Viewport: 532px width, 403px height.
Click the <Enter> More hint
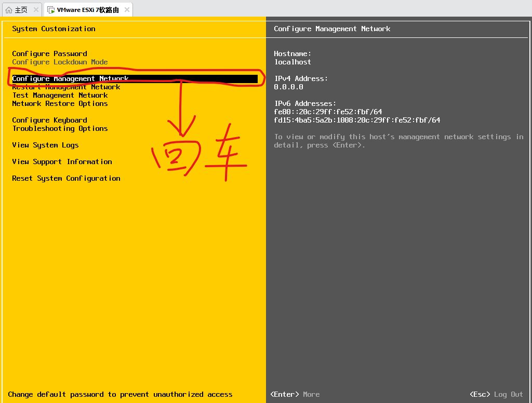point(295,395)
